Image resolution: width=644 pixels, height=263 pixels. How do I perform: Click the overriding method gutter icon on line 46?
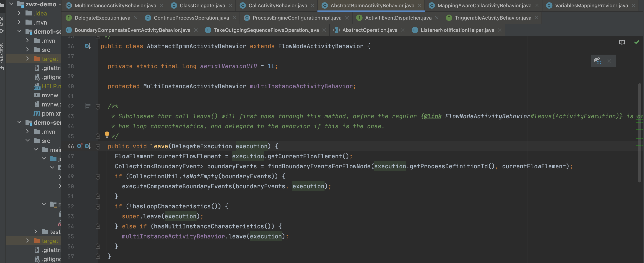80,146
